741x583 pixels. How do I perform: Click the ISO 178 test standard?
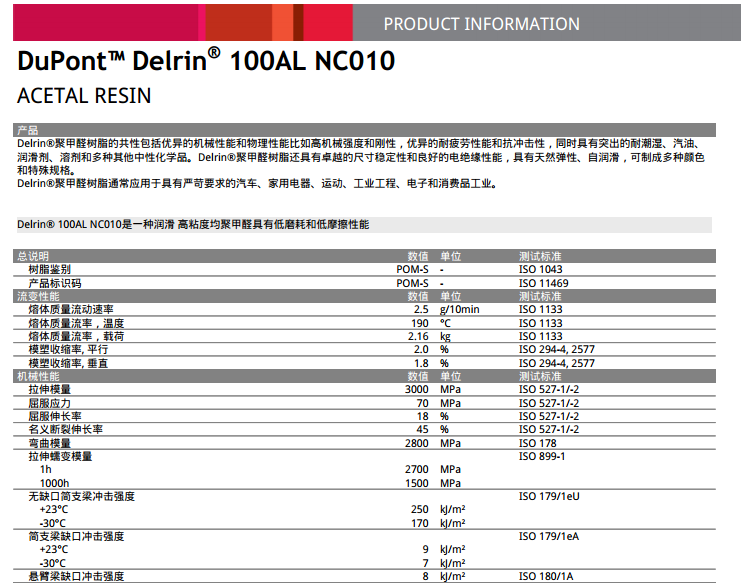click(x=538, y=443)
